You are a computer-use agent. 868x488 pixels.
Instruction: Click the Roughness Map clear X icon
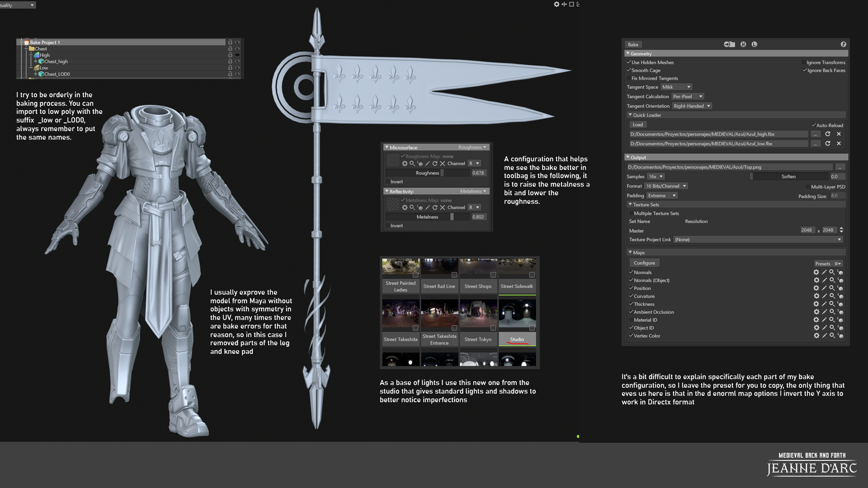[443, 164]
